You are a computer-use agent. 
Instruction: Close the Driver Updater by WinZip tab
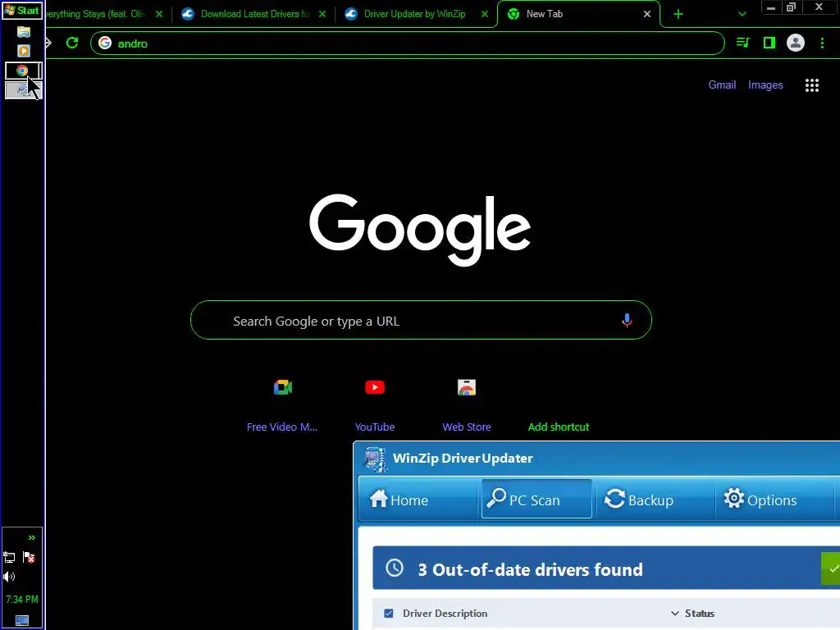(x=485, y=14)
